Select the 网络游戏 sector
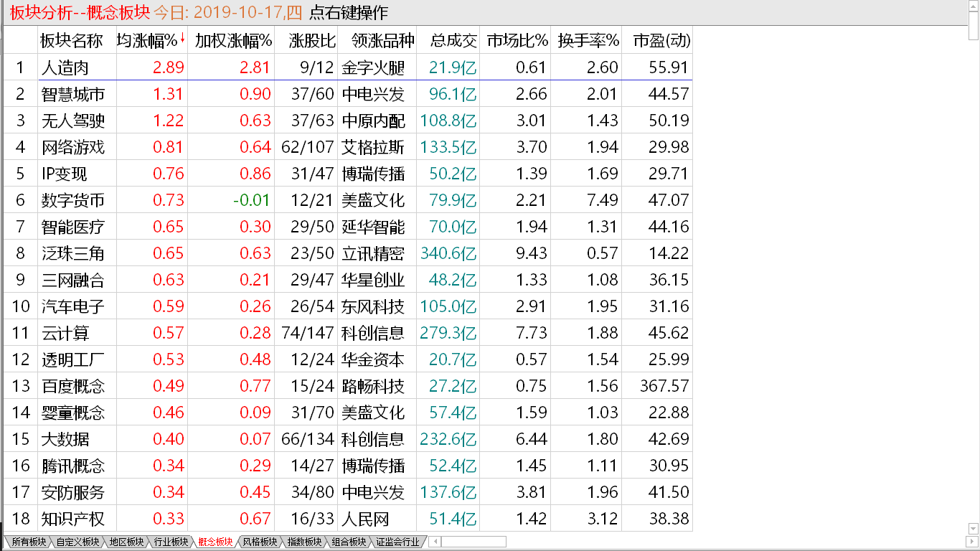 [73, 147]
